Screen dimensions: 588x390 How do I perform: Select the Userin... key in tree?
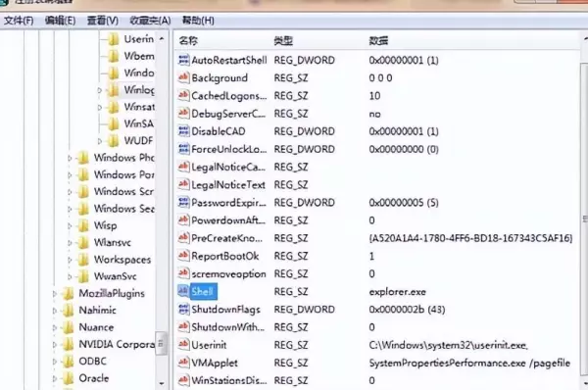pyautogui.click(x=139, y=39)
